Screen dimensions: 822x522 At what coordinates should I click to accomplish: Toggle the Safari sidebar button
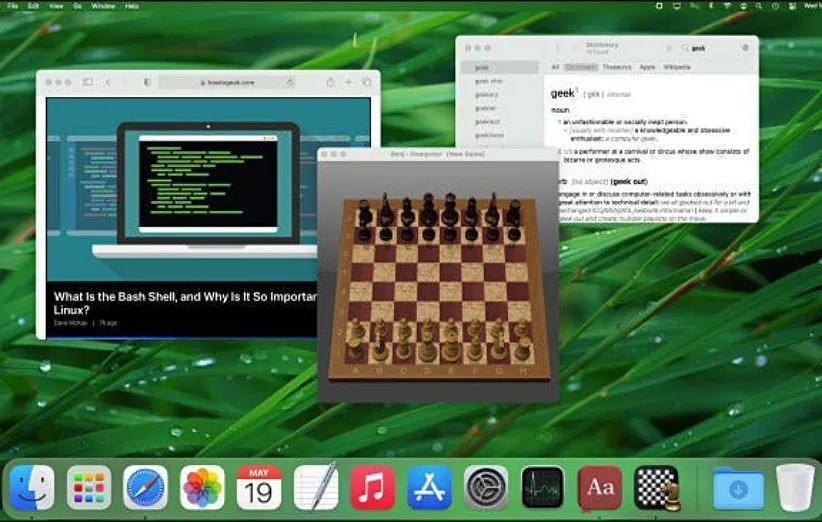click(88, 82)
